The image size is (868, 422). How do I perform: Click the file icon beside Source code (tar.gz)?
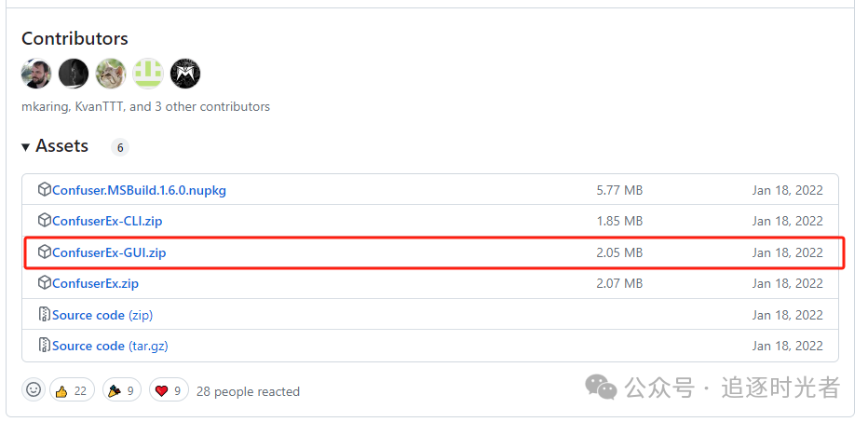[x=44, y=346]
